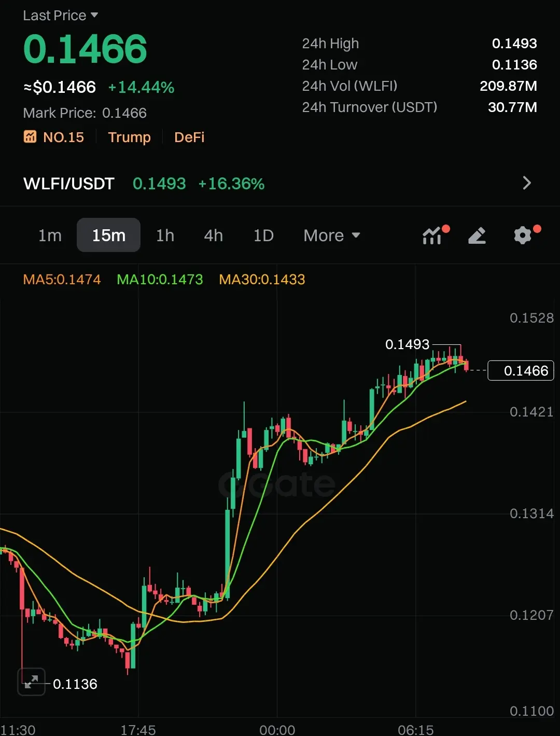
Task: Click the 24h Turnover value 30.77M
Action: coord(512,107)
